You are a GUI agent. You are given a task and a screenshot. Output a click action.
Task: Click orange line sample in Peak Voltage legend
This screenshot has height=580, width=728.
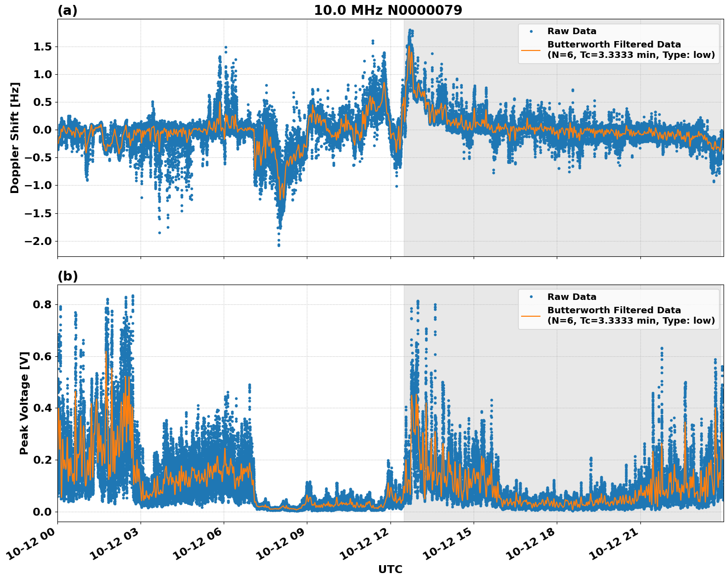click(x=531, y=315)
